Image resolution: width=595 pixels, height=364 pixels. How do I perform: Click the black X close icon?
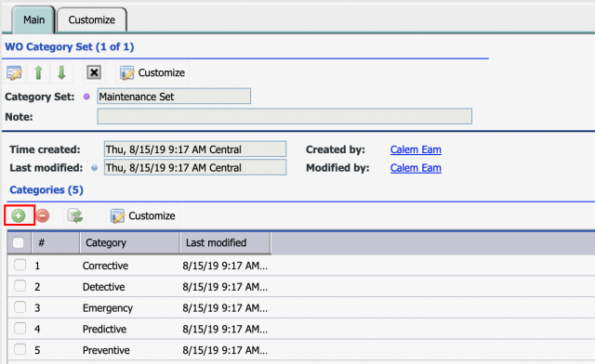click(x=94, y=72)
